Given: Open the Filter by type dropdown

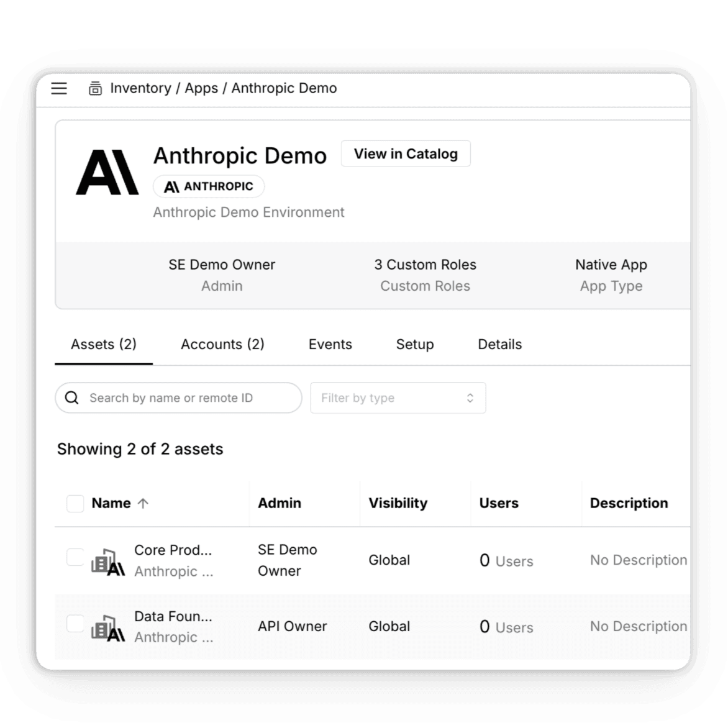Looking at the screenshot, I should pyautogui.click(x=398, y=398).
